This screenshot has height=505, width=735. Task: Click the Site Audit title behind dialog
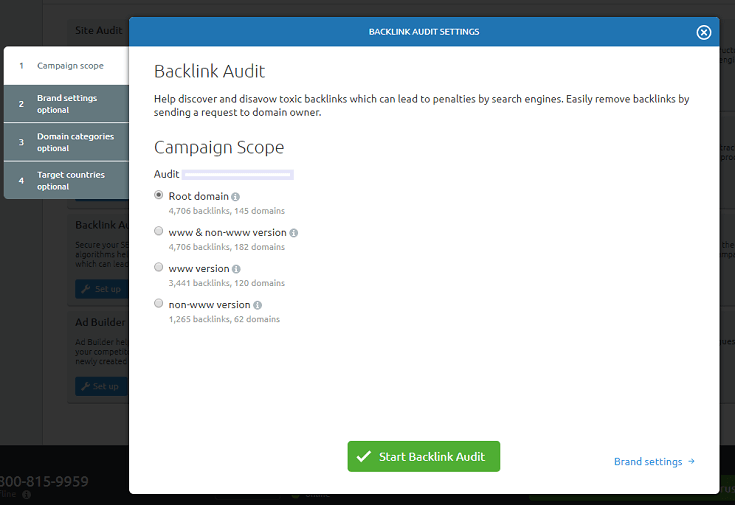tap(98, 30)
